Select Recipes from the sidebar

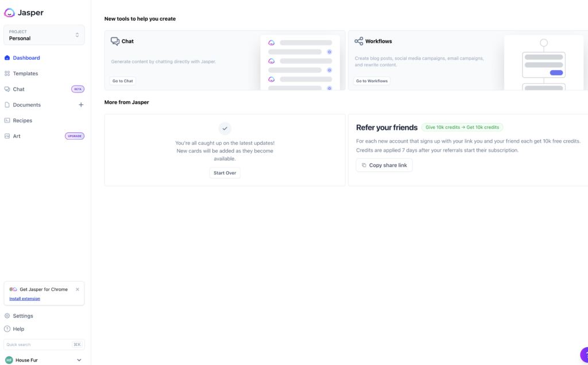pyautogui.click(x=22, y=121)
